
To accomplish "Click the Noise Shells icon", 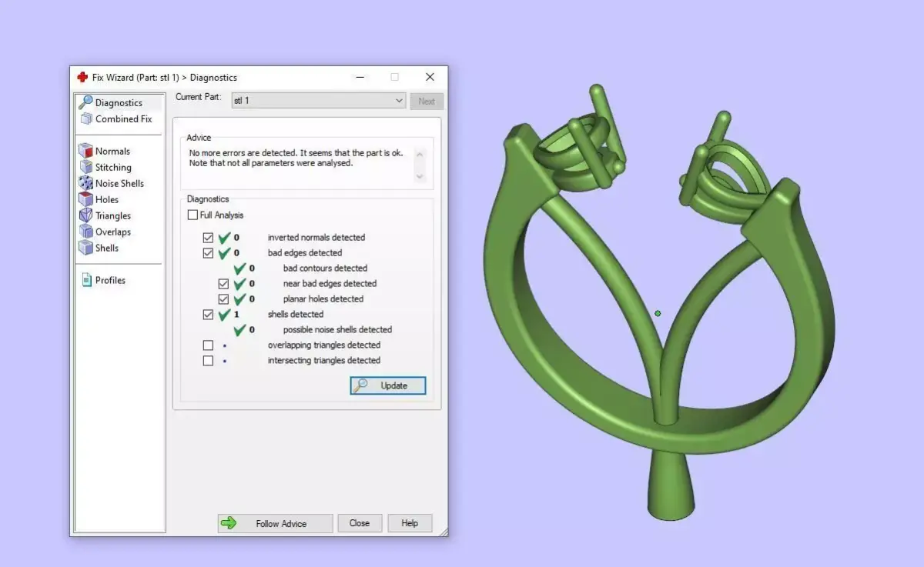I will click(x=85, y=183).
